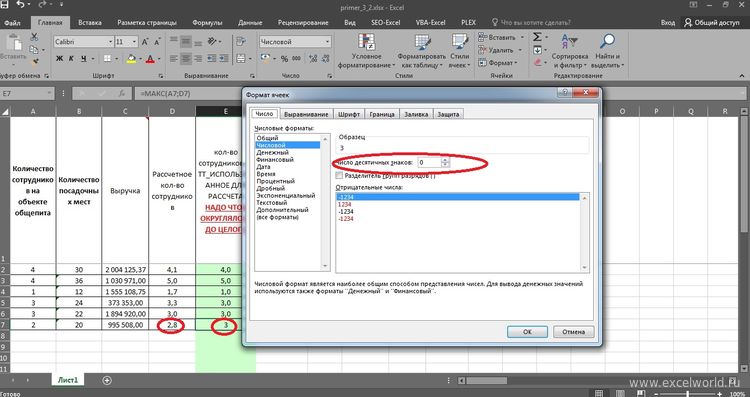Click the Clear eraser icon
750x397 pixels.
click(x=538, y=62)
